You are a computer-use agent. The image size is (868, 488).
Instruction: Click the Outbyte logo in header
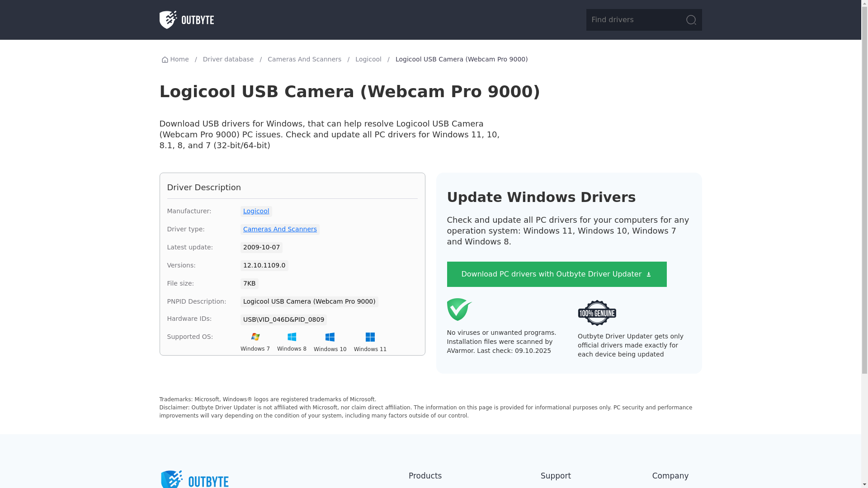(186, 20)
